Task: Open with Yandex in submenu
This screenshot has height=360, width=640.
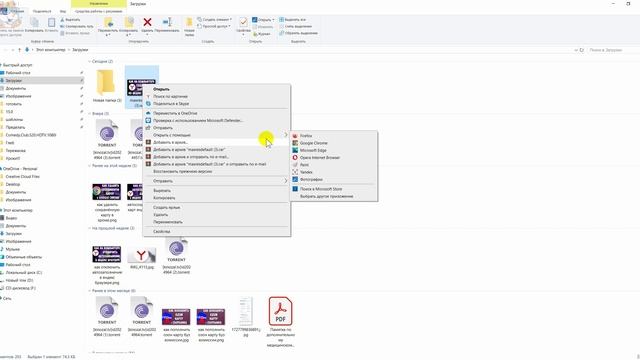Action: pos(306,172)
